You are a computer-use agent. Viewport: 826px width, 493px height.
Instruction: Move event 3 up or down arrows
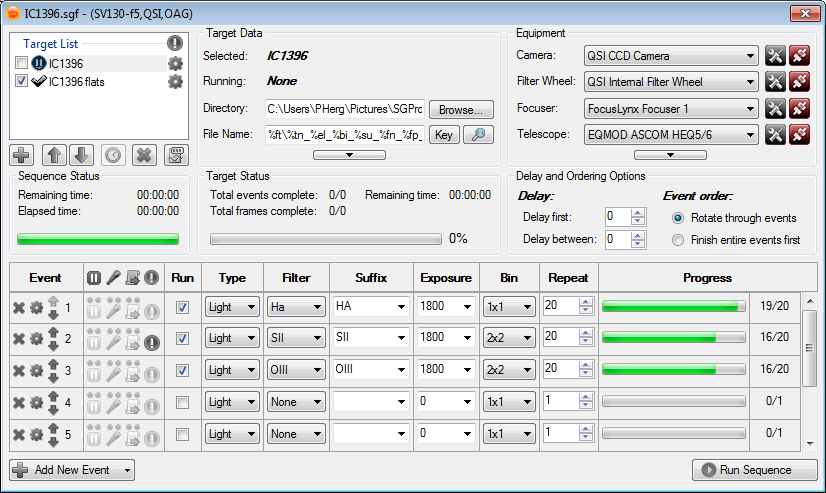coord(53,371)
